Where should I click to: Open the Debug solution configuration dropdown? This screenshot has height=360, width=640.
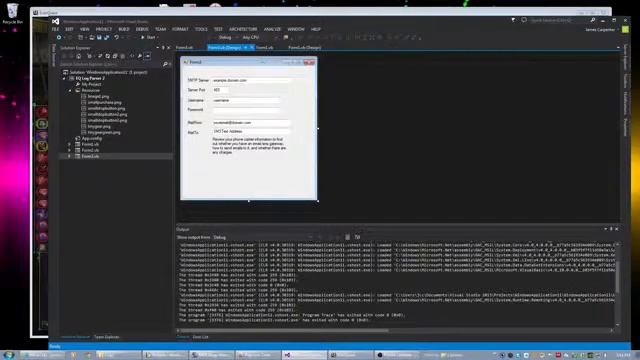(227, 37)
